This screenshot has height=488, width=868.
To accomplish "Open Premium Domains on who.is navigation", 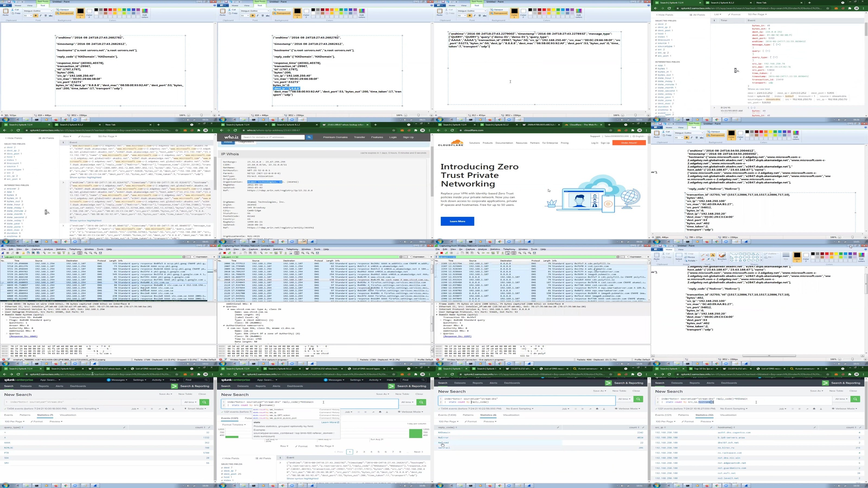I will [x=335, y=137].
